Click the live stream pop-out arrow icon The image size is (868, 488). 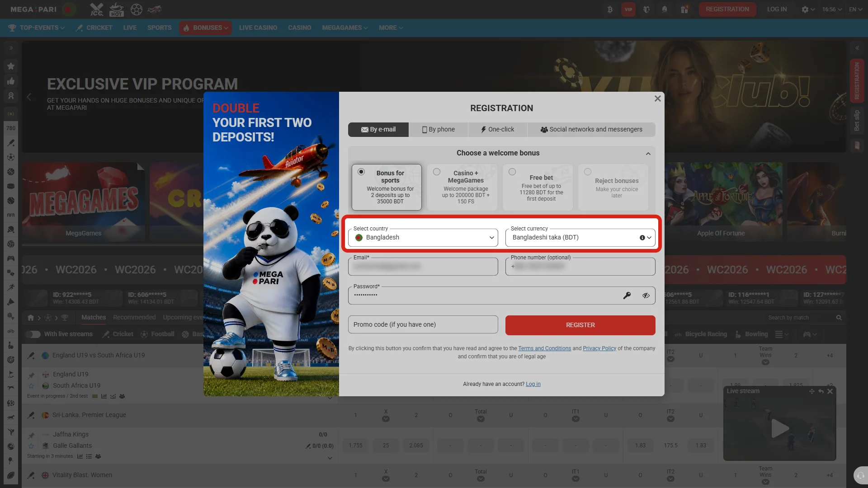(821, 391)
